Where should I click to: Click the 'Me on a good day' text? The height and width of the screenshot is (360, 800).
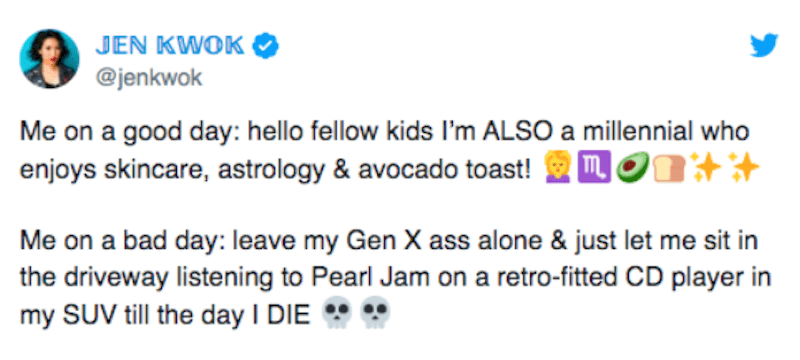[129, 133]
